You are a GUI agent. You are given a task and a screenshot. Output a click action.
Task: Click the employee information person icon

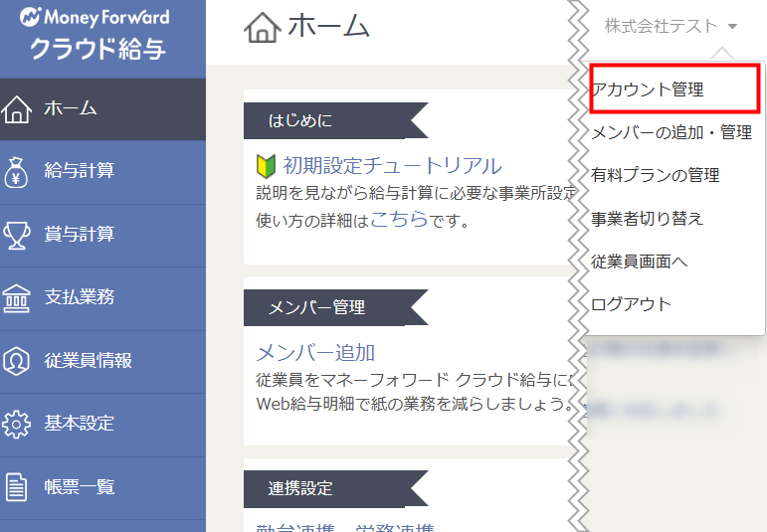coord(19,361)
